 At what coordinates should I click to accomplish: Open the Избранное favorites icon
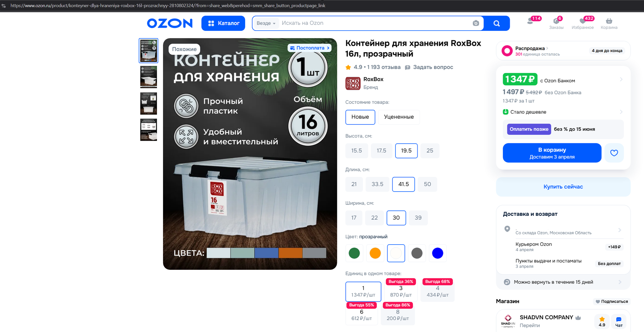[x=582, y=23]
